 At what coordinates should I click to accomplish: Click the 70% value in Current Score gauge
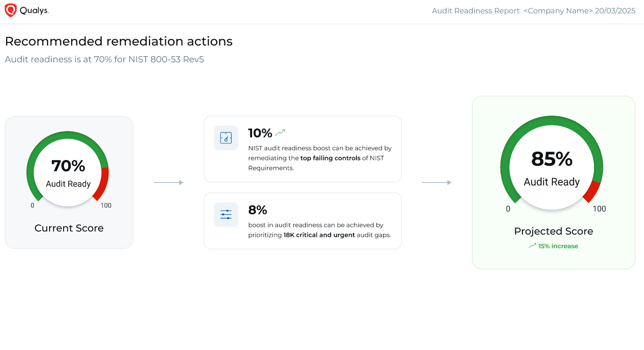(x=68, y=166)
